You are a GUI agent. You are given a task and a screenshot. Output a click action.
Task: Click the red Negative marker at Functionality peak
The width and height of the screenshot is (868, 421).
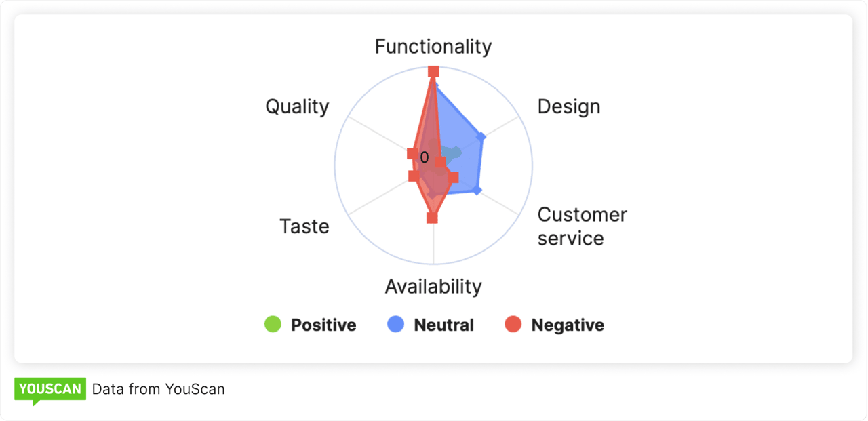(433, 71)
